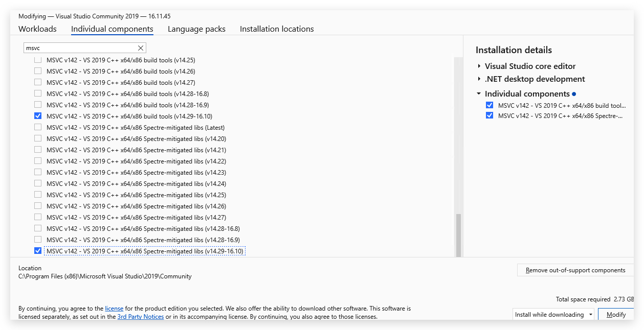
Task: Enable build tools (v14.26) checkbox
Action: point(38,72)
